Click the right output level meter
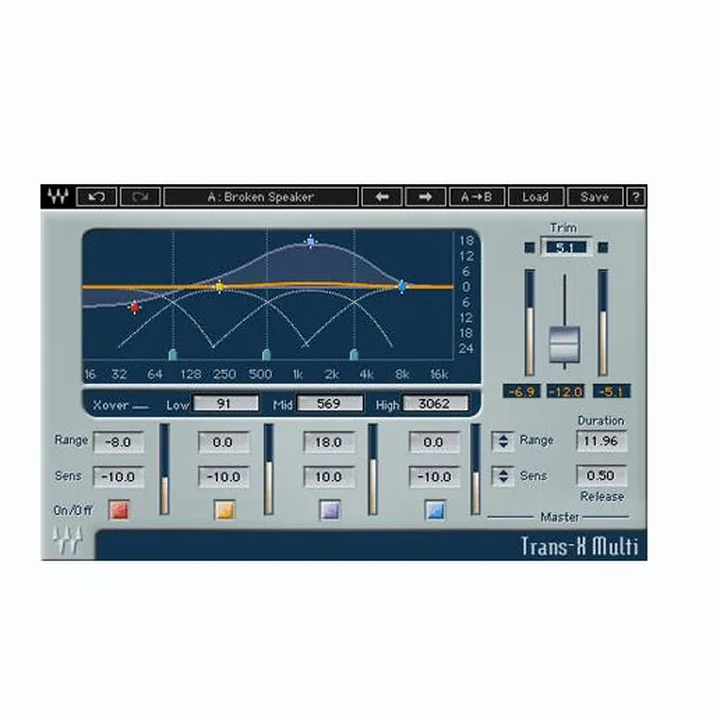Screen dimensions: 720x720 (x=602, y=323)
